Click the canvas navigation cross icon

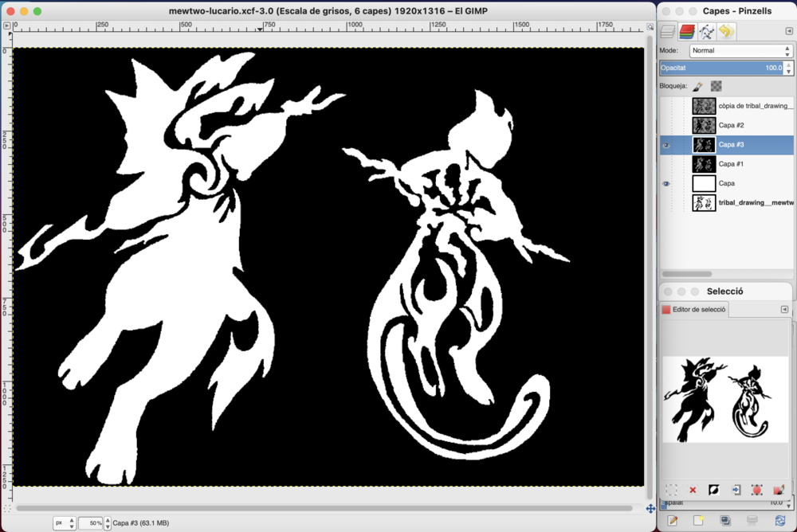tap(650, 509)
